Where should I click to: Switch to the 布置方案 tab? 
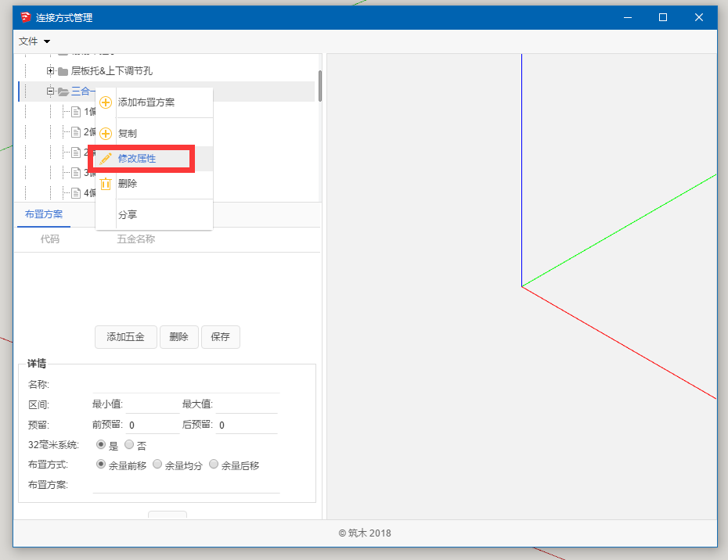coord(44,214)
